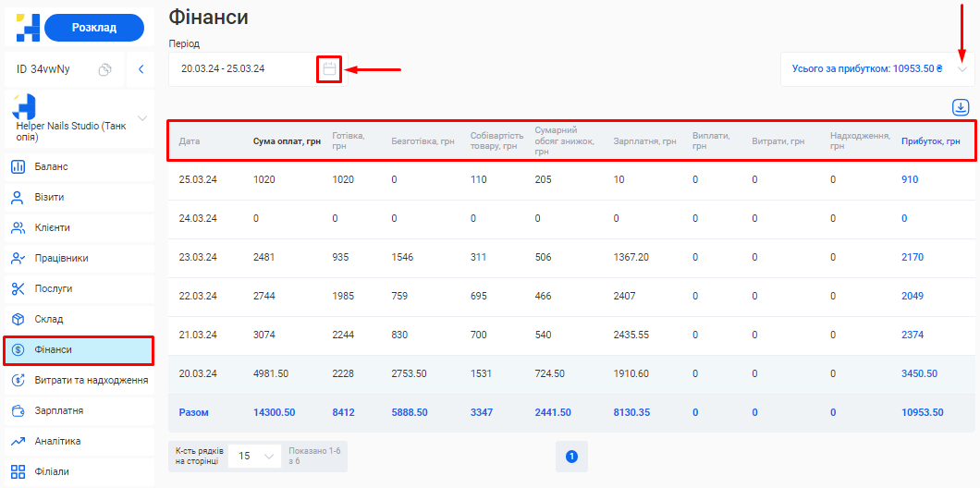Image resolution: width=980 pixels, height=488 pixels.
Task: Click the Helper app logo
Action: point(27,28)
